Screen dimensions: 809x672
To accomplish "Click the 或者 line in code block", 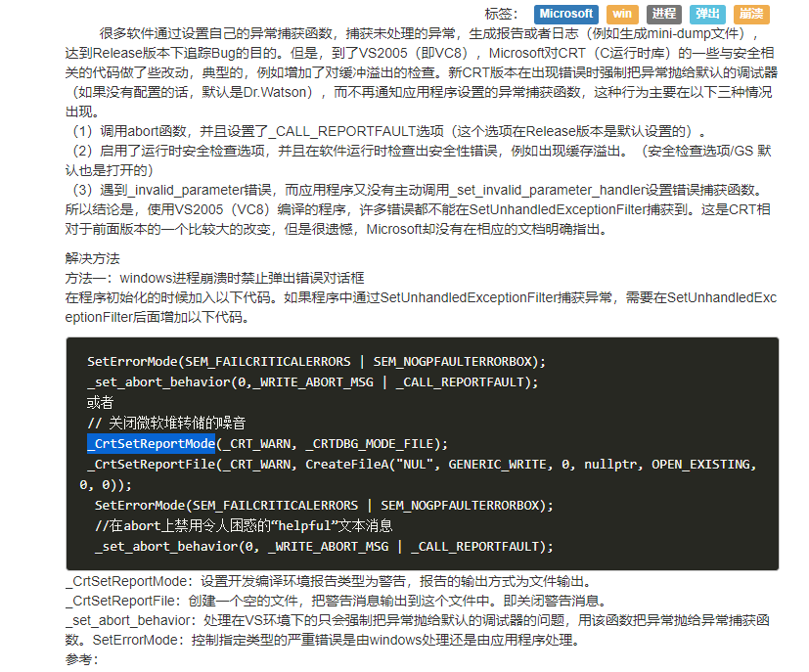I will tap(100, 402).
